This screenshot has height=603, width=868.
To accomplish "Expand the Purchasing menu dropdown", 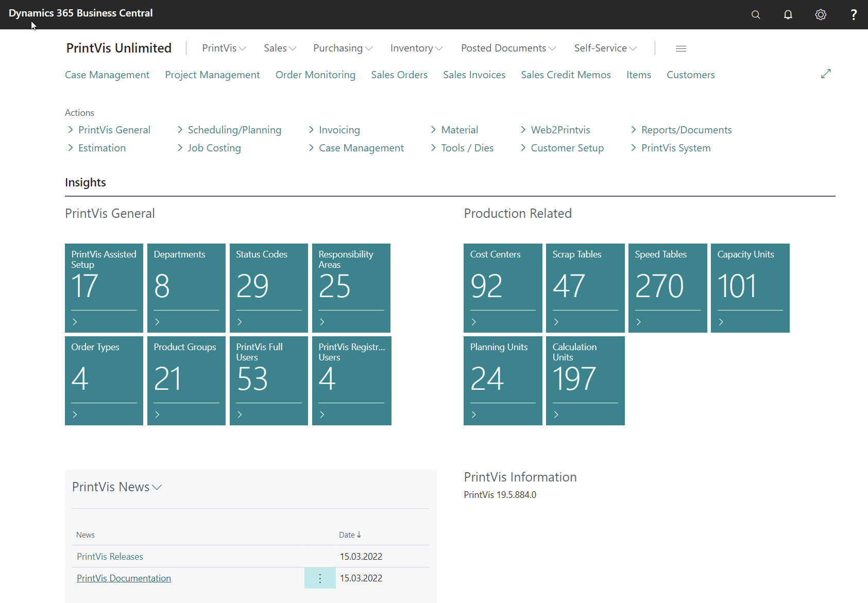I will (343, 48).
